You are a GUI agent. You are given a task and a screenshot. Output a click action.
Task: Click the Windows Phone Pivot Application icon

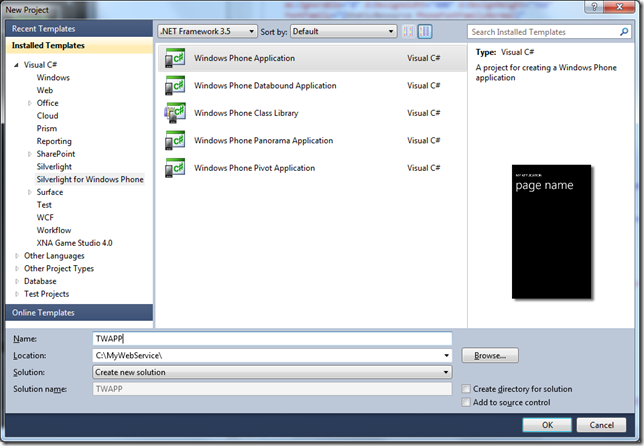point(175,168)
